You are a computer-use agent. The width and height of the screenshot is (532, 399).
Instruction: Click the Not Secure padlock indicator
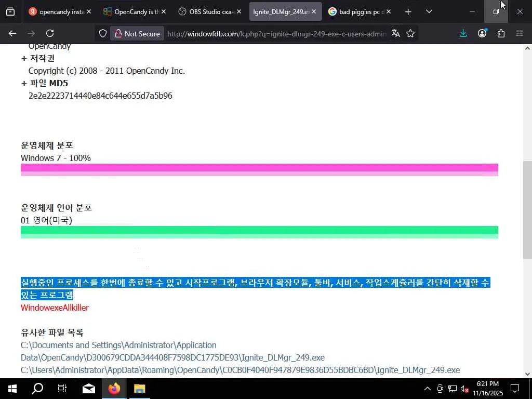[x=137, y=34]
